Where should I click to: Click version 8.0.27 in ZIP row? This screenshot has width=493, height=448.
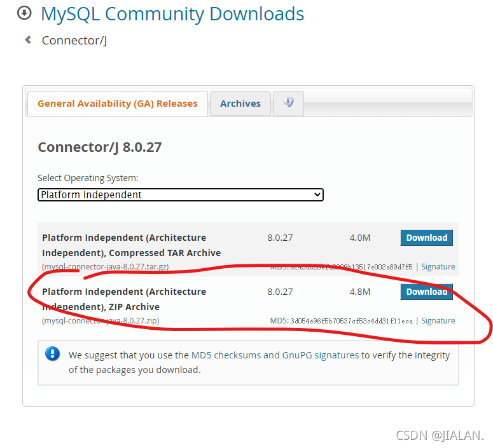(x=280, y=292)
